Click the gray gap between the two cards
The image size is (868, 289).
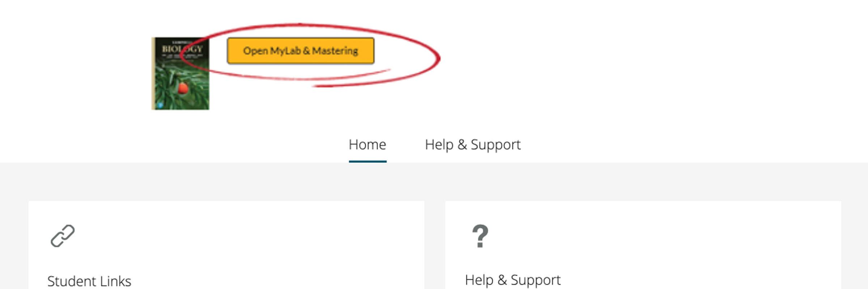435,246
